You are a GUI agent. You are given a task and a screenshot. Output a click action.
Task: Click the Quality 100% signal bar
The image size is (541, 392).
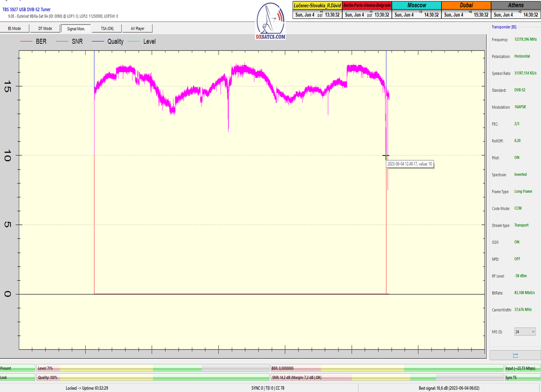coord(152,378)
